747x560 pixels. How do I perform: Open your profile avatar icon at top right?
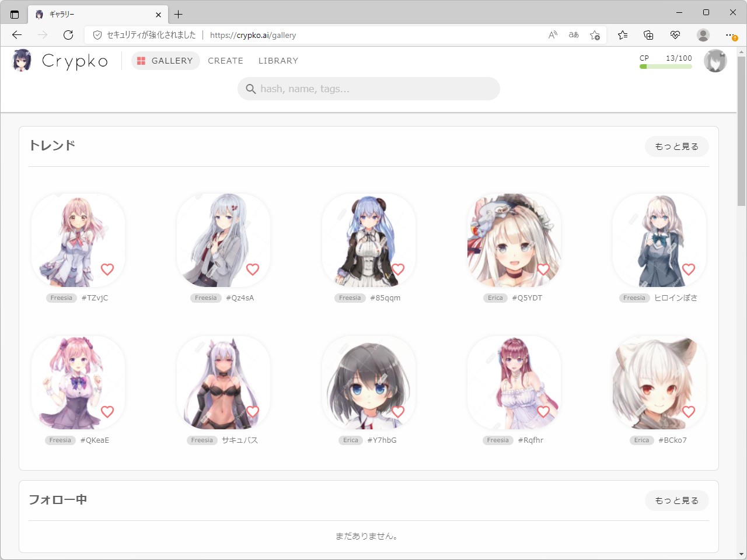pos(715,60)
